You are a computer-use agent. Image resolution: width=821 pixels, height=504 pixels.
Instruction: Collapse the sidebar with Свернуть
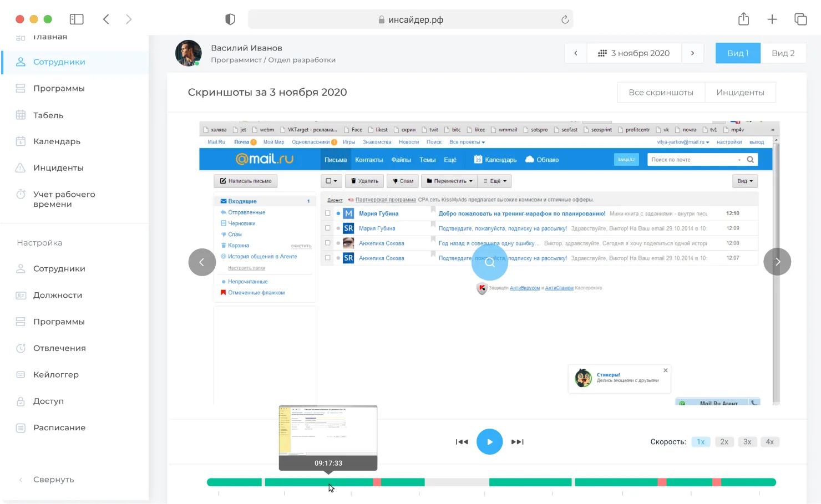[53, 480]
